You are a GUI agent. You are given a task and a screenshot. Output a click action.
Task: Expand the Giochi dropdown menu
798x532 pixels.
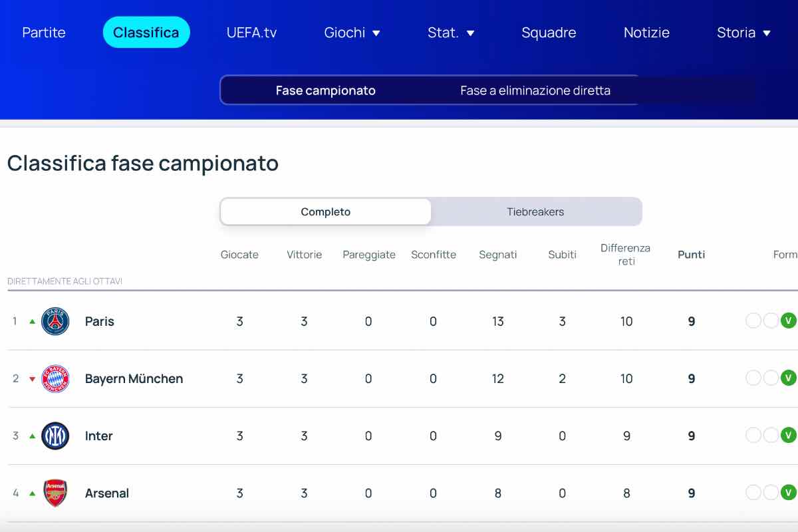point(352,33)
